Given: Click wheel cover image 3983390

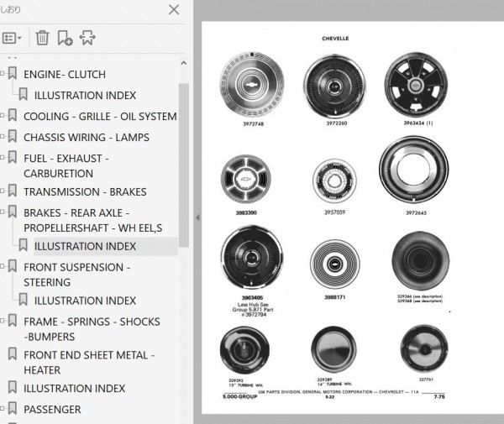Looking at the screenshot, I should pos(246,179).
